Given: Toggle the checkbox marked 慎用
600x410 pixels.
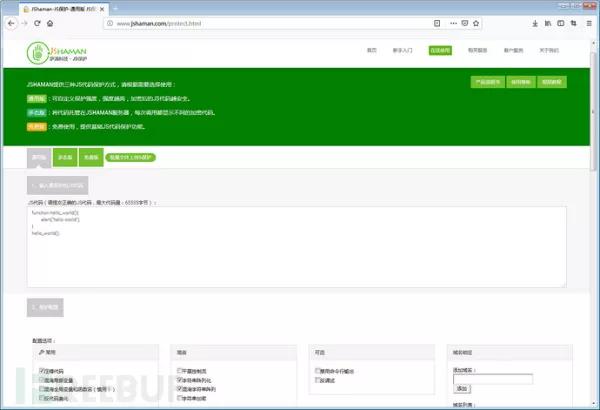Looking at the screenshot, I should 42,389.
